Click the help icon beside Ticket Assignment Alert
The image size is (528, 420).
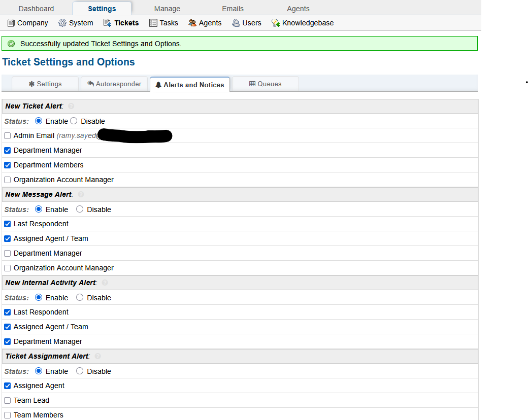[98, 357]
